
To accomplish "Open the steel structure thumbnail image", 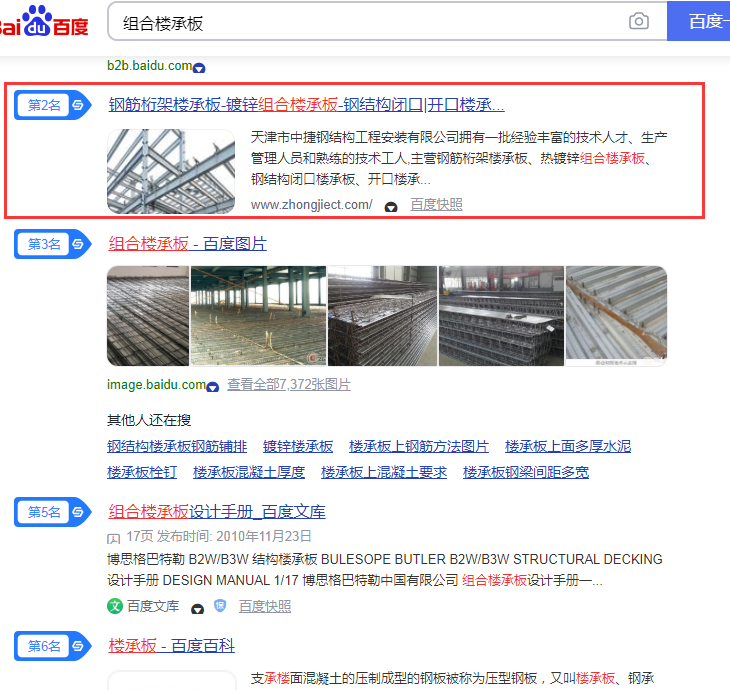I will [171, 171].
